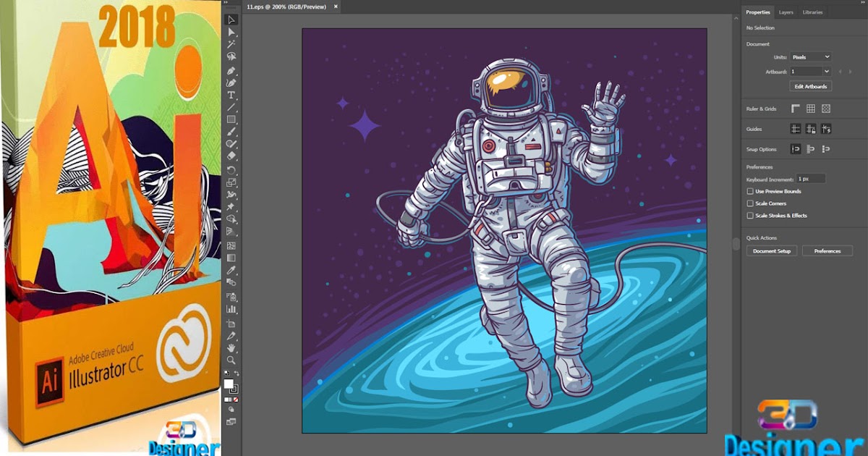Switch to the Properties tab
Viewport: 868px width, 456px height.
click(758, 12)
